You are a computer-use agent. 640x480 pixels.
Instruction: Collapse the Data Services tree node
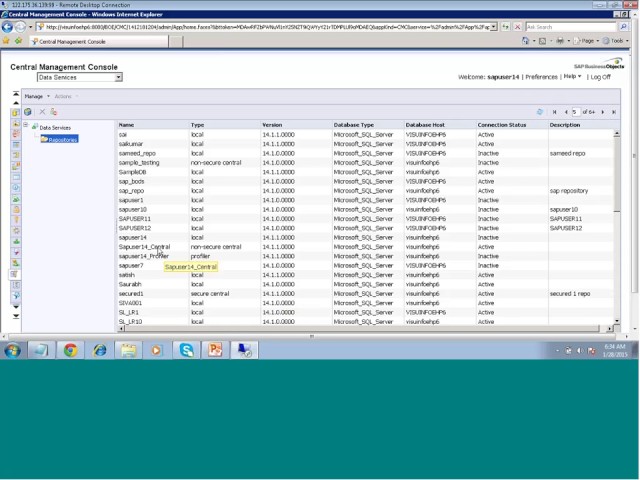point(26,125)
